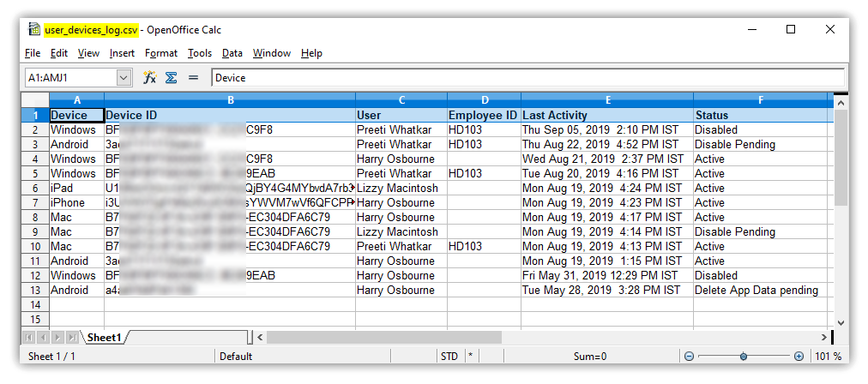The image size is (868, 384).
Task: Open the Help menu
Action: pos(311,53)
